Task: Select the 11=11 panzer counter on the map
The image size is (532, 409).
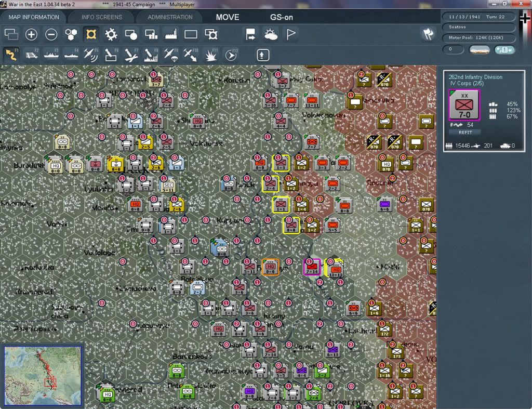Action: (312, 101)
